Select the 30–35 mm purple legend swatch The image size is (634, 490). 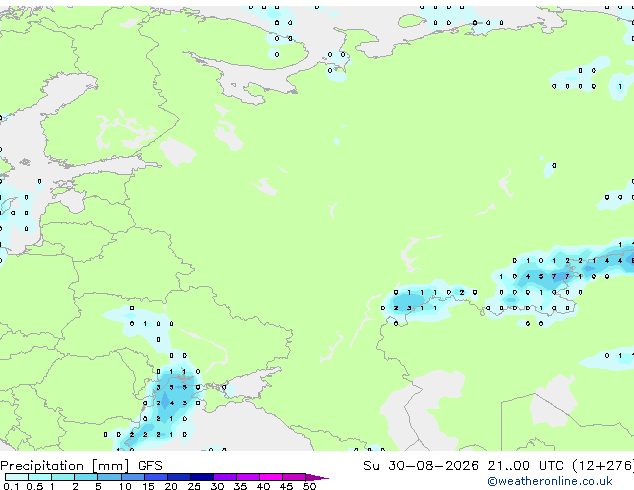tap(224, 477)
